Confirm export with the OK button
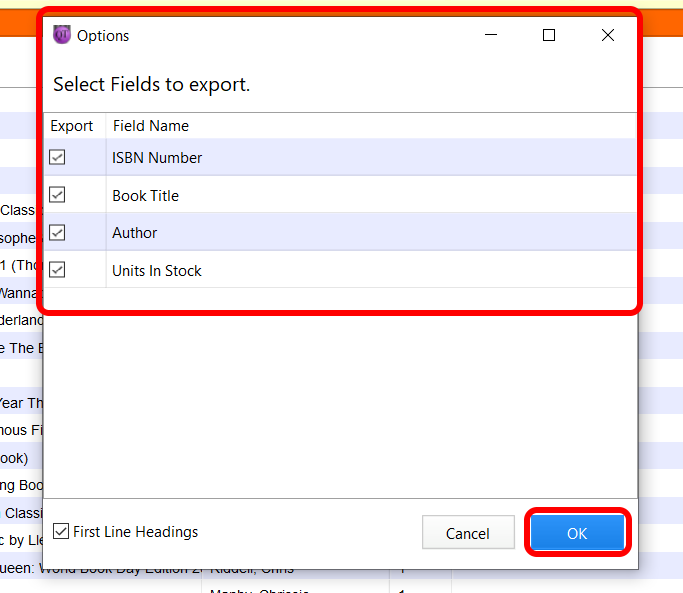 pyautogui.click(x=578, y=532)
